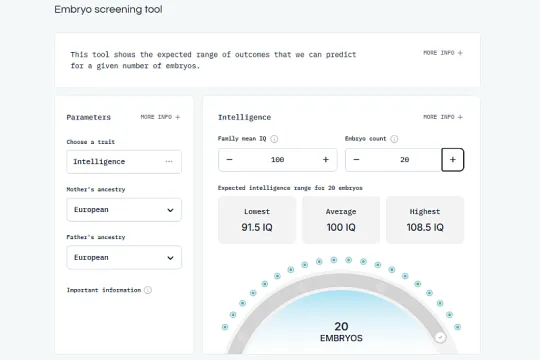This screenshot has width=540, height=360.
Task: Click 'Expected intelligence range for 20 embryos' text
Action: pos(290,188)
